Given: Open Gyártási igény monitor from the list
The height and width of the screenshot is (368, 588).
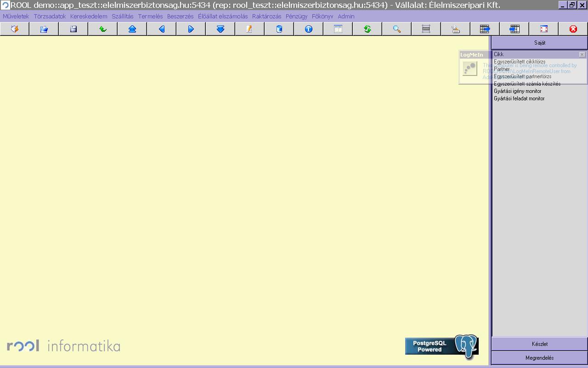Looking at the screenshot, I should click(517, 91).
